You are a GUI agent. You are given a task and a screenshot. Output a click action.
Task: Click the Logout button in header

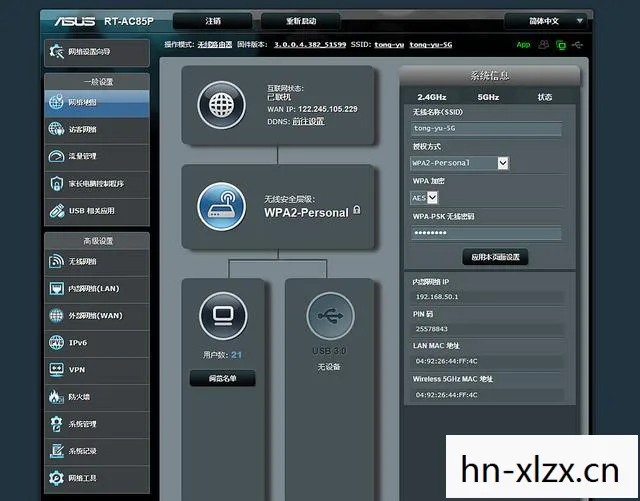coord(213,21)
